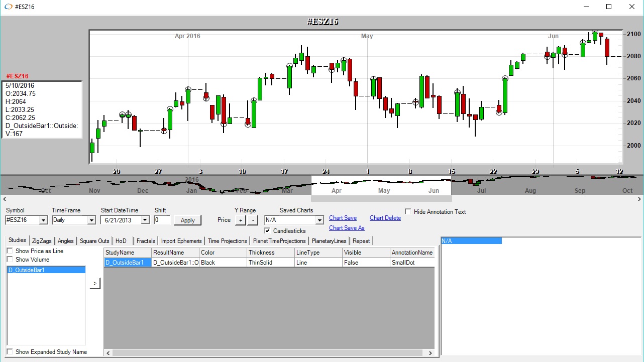
Task: Click the study grid left scroll arrow
Action: click(107, 353)
